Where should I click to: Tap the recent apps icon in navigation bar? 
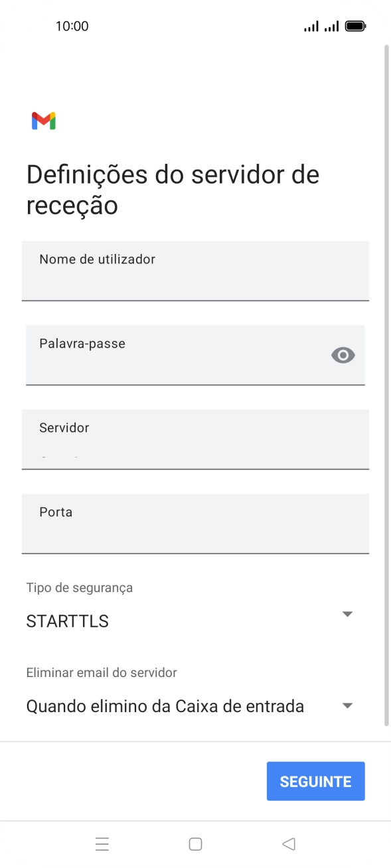pyautogui.click(x=102, y=843)
